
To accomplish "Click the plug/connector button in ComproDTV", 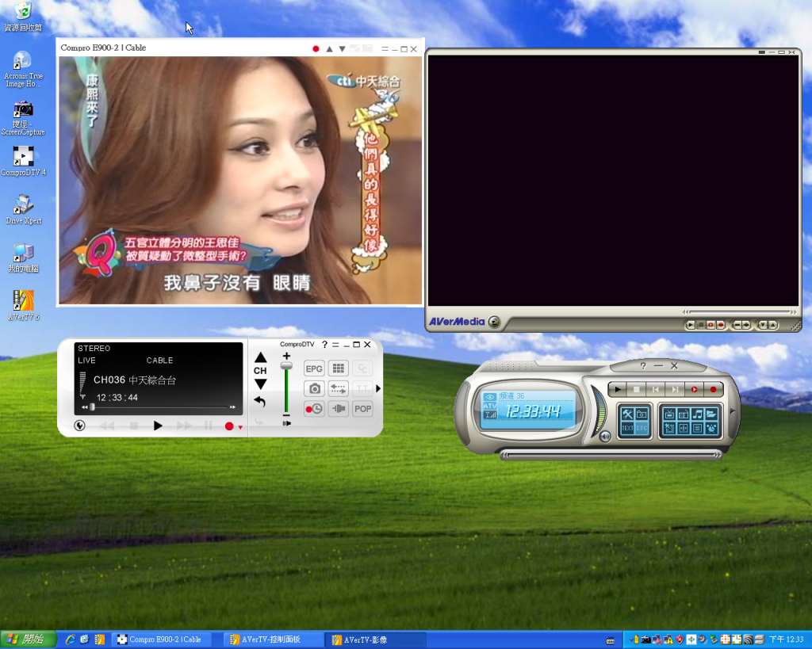I will point(338,409).
